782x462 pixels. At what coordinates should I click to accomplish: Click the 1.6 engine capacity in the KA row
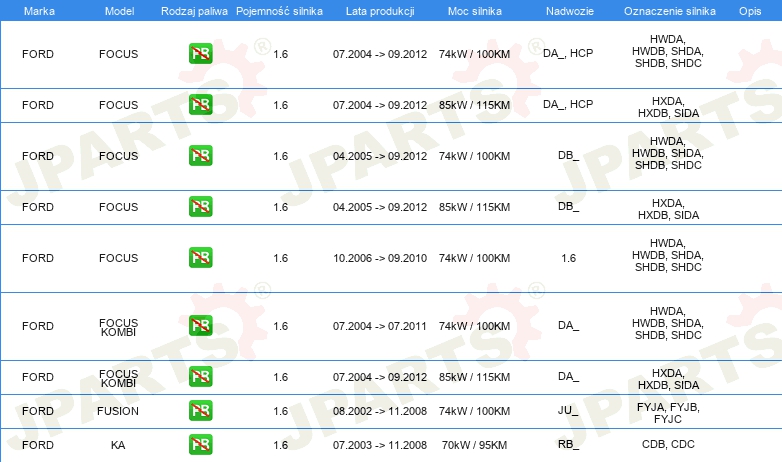(281, 445)
